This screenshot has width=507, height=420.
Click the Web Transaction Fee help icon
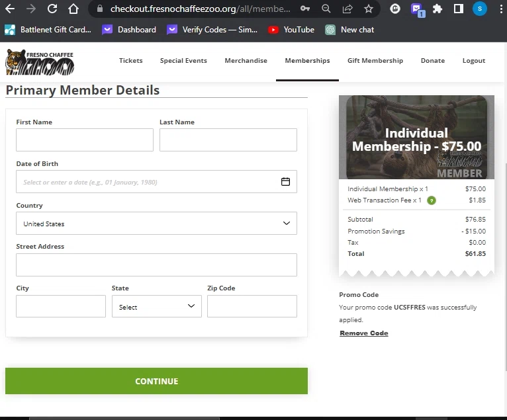click(x=432, y=200)
